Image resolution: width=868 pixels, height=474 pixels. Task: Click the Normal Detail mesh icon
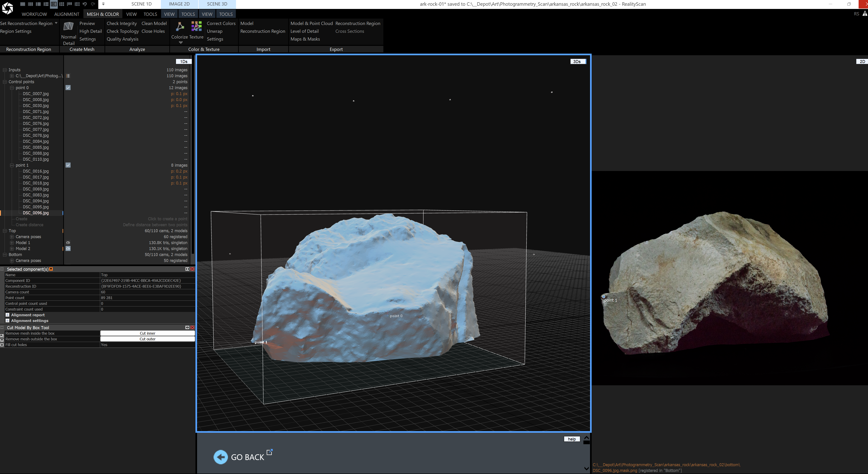point(69,27)
